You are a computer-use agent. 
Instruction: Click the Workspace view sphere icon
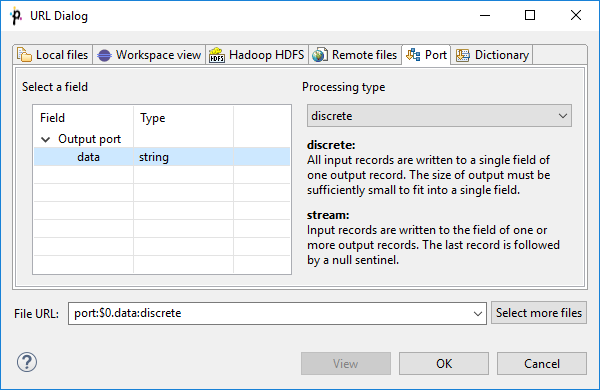[x=104, y=55]
